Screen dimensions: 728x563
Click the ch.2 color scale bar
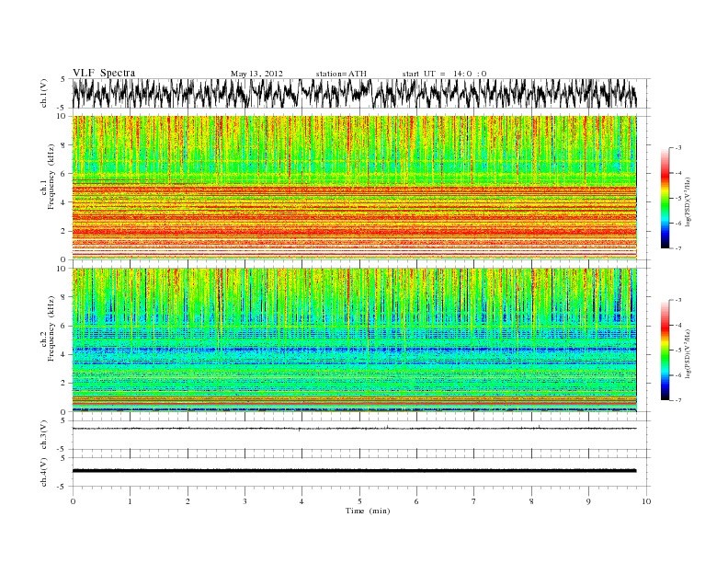(665, 350)
